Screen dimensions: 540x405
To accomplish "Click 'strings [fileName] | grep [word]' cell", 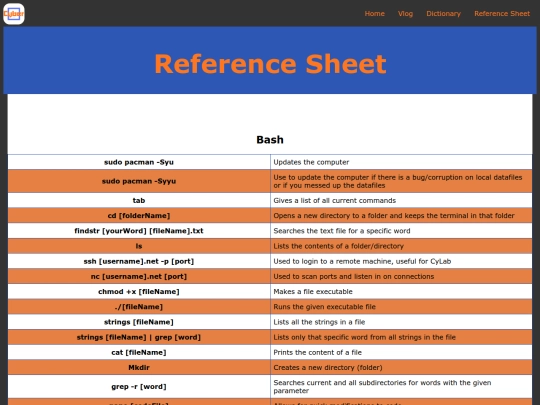I will pyautogui.click(x=139, y=337).
